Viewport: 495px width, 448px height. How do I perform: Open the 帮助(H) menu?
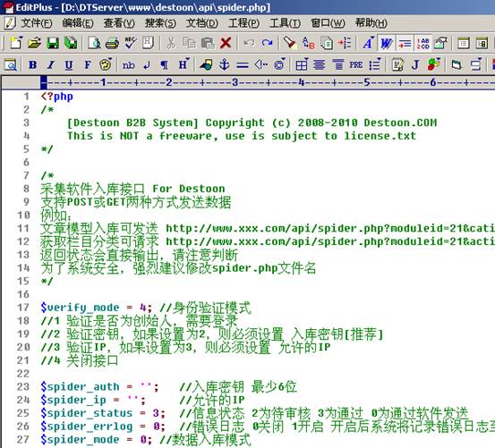click(x=371, y=22)
